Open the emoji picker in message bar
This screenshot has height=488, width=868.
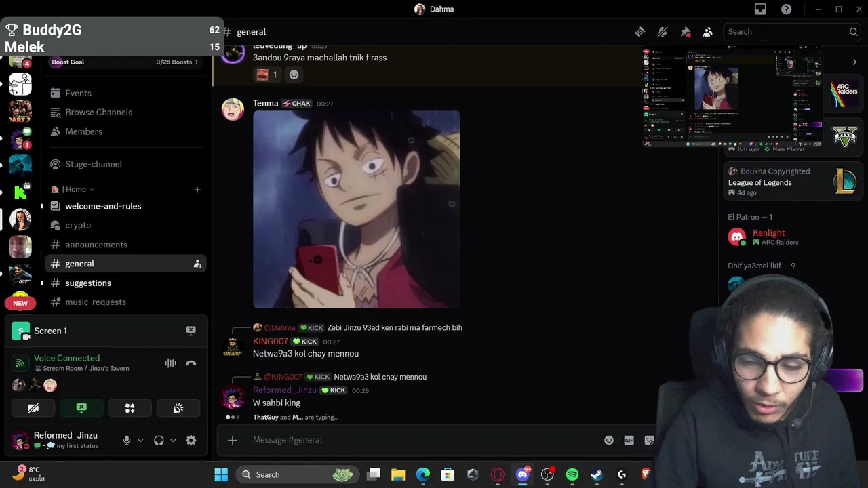click(609, 441)
